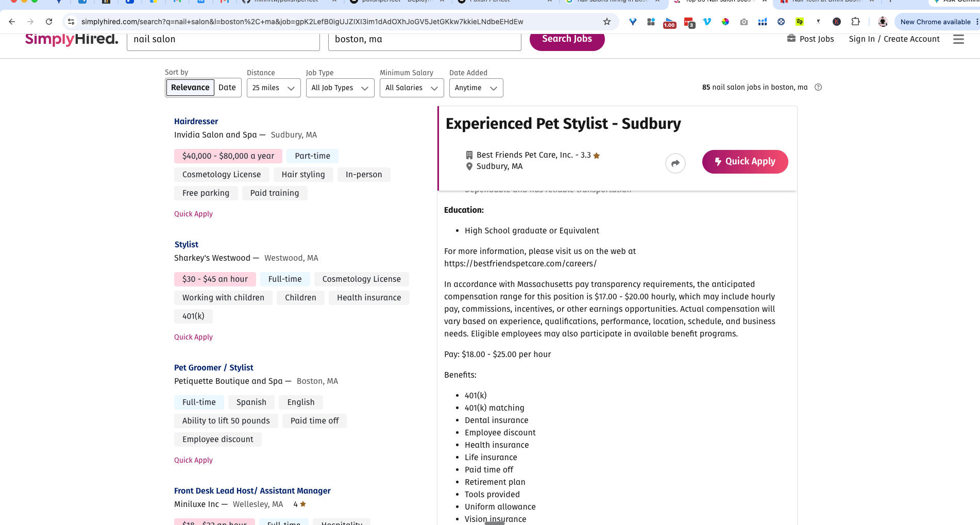Viewport: 980px width, 525px height.
Task: Open the Distance 25 miles dropdown
Action: pos(274,88)
